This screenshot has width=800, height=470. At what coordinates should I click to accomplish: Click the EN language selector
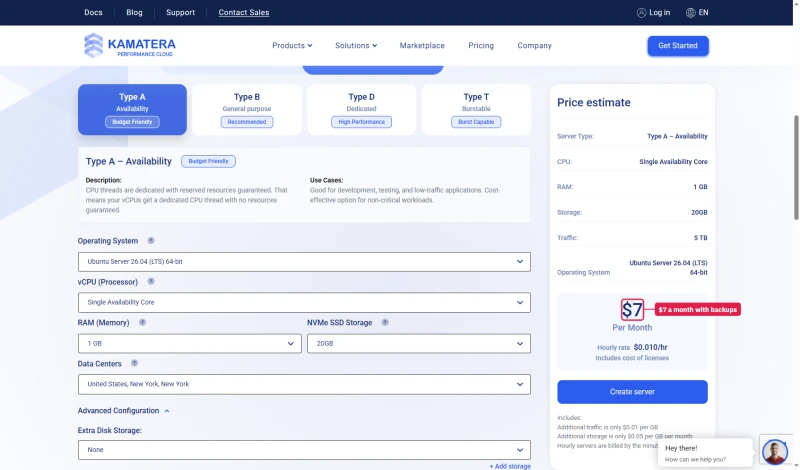[x=703, y=13]
